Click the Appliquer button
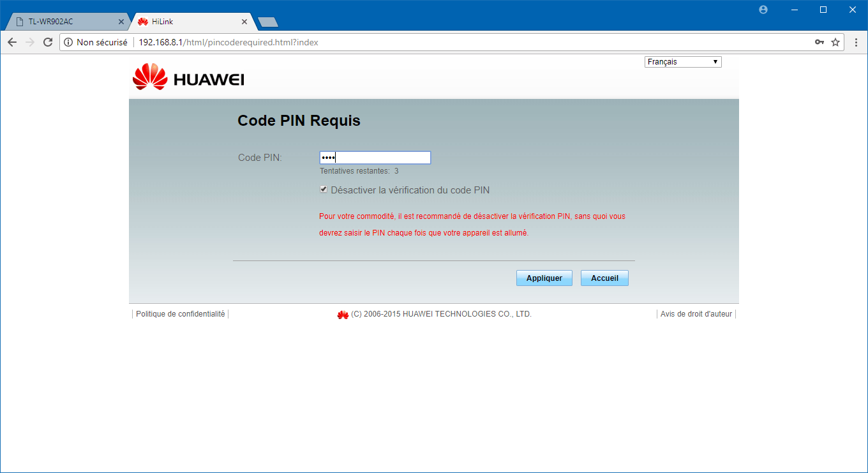The image size is (868, 473). 544,278
